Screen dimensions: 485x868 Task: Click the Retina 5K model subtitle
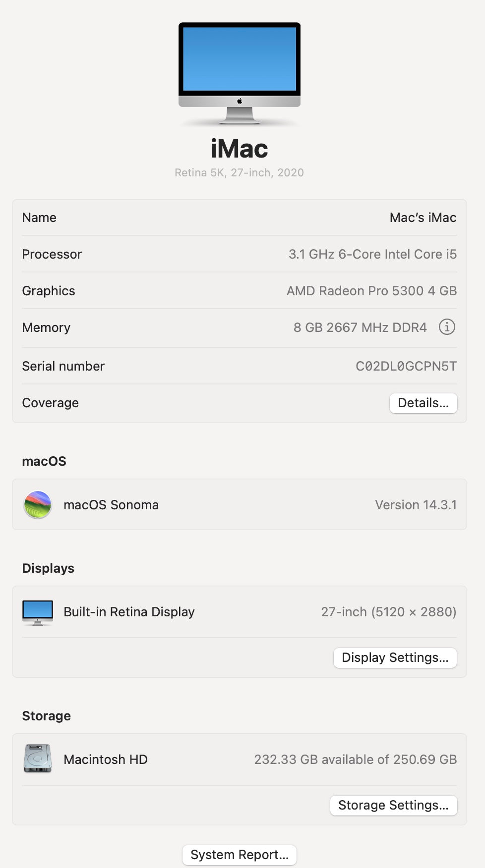tap(239, 173)
